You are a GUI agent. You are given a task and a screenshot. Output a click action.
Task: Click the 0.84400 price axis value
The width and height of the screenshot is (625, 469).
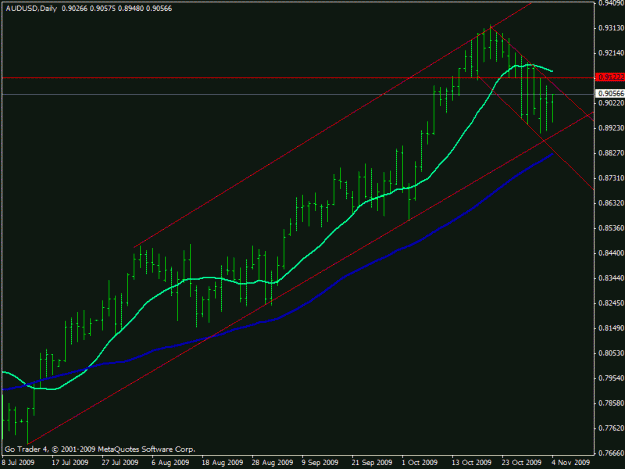(x=611, y=253)
